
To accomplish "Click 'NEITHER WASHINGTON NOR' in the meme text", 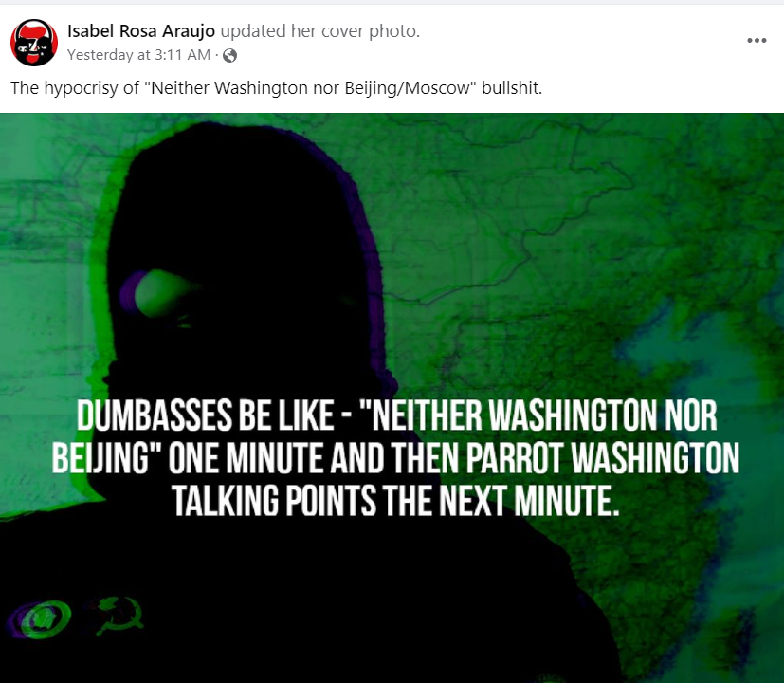I will (x=545, y=415).
